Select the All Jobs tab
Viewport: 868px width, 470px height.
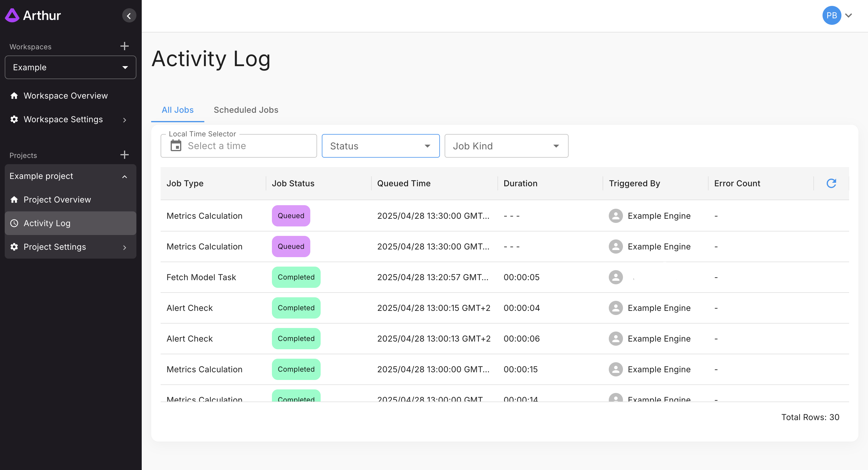pyautogui.click(x=177, y=110)
